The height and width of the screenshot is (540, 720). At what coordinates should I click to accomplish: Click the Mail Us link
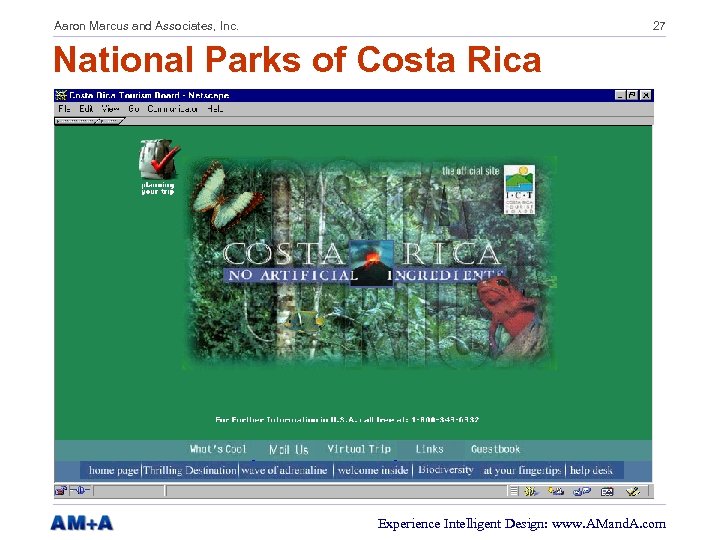point(288,450)
